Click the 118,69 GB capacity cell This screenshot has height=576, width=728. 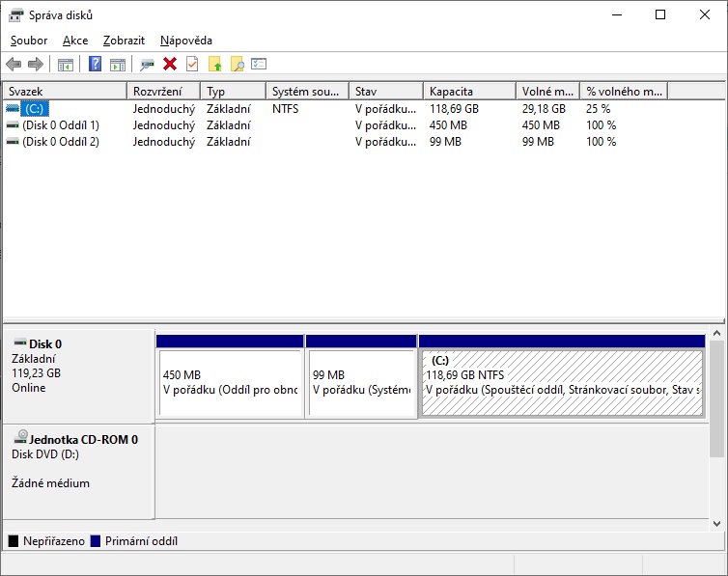point(454,108)
